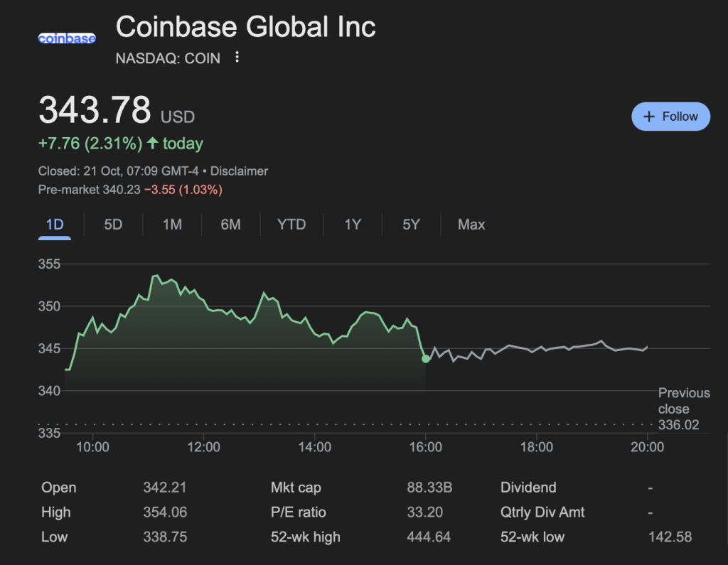
Task: Select the 1D time range tab
Action: (x=55, y=225)
